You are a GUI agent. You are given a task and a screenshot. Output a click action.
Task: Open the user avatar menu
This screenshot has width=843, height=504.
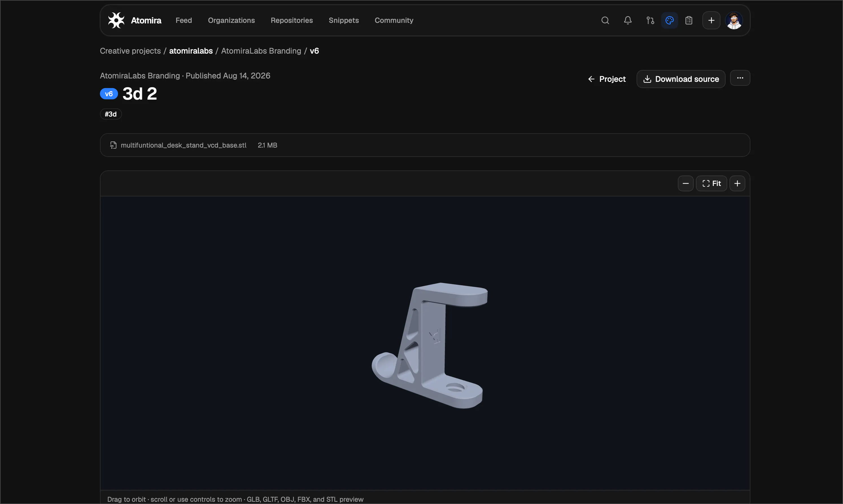click(x=734, y=20)
